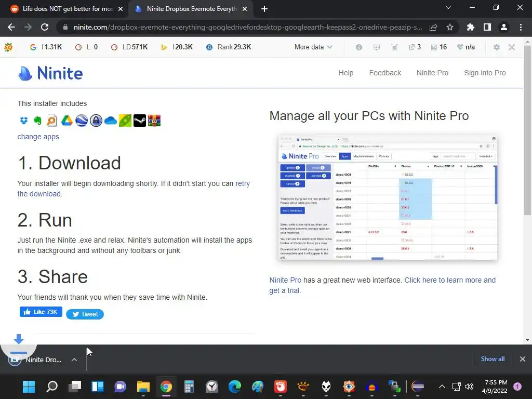Open clock showing 7:55 PM 4/9/2022
This screenshot has height=399, width=532.
pyautogui.click(x=495, y=387)
